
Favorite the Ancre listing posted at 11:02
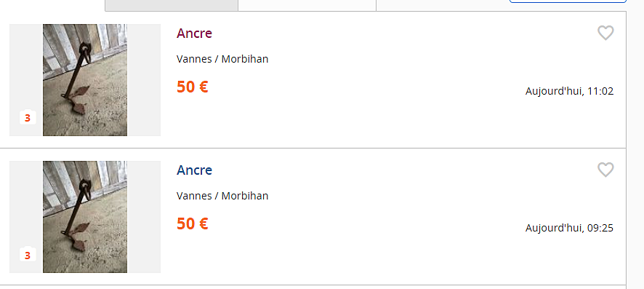pyautogui.click(x=605, y=33)
